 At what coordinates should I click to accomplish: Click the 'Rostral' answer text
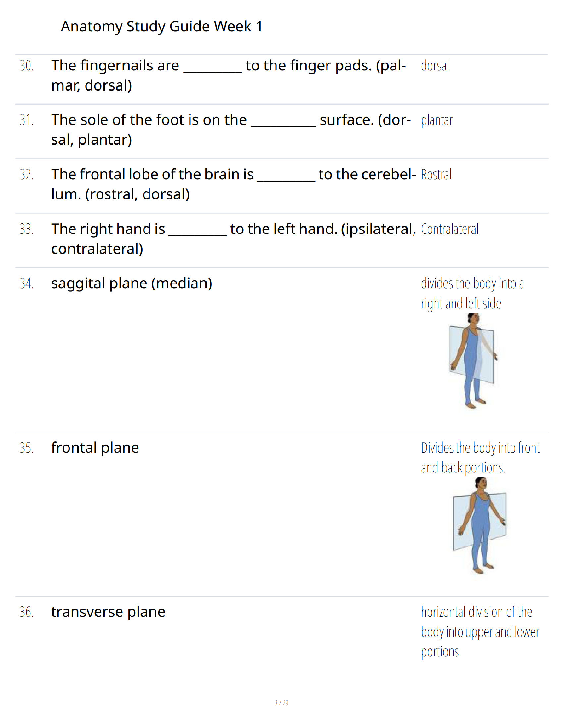click(x=436, y=175)
